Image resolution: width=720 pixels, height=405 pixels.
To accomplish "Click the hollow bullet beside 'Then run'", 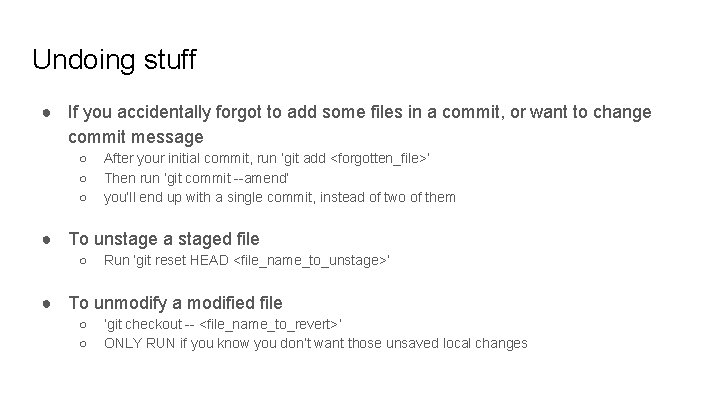I will (x=83, y=179).
